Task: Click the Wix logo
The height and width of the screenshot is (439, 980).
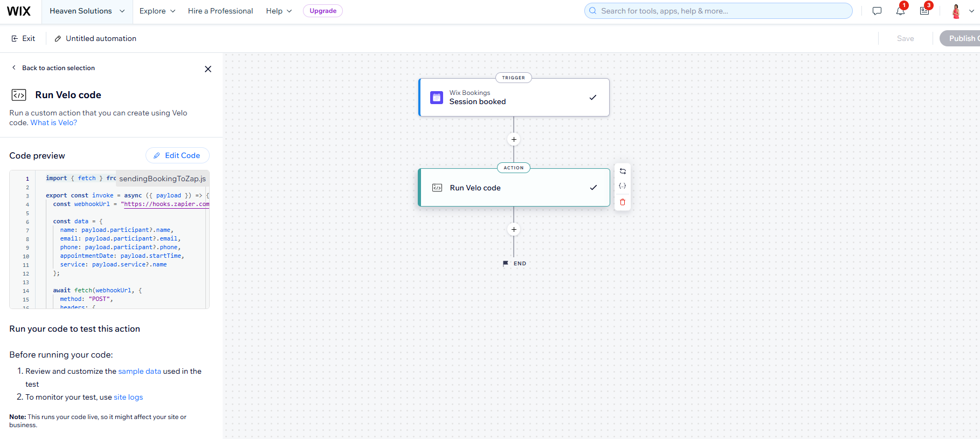Action: pyautogui.click(x=19, y=11)
